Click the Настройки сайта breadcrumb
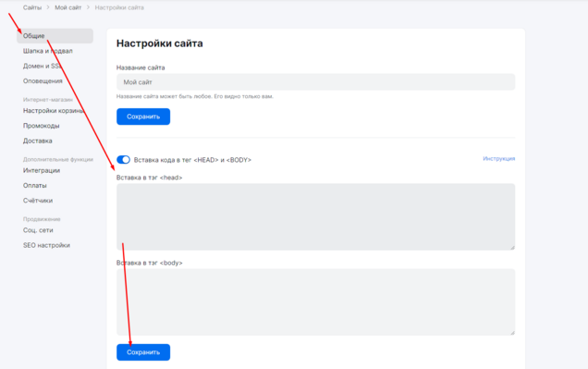Image resolution: width=588 pixels, height=369 pixels. pyautogui.click(x=119, y=7)
